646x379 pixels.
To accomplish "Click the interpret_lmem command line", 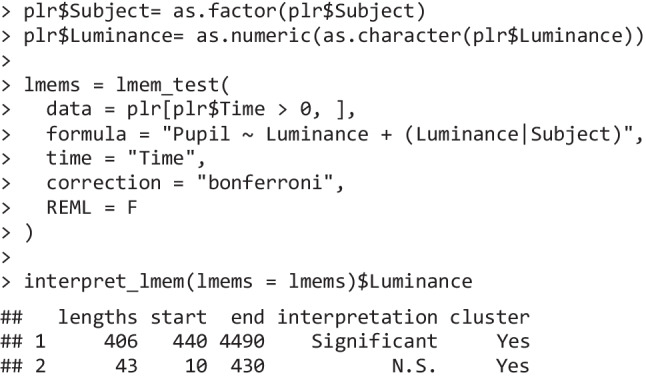I will (x=248, y=282).
